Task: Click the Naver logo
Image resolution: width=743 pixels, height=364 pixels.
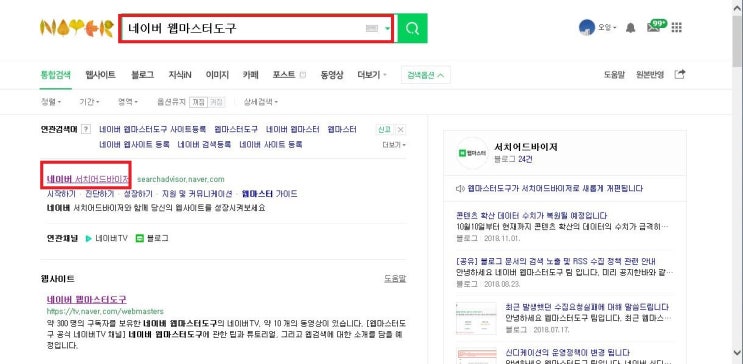Action: [77, 28]
